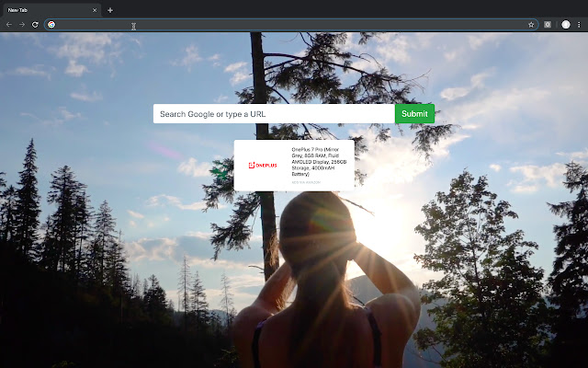The height and width of the screenshot is (368, 588).
Task: Open the extension icon beside the address bar
Action: [x=548, y=25]
